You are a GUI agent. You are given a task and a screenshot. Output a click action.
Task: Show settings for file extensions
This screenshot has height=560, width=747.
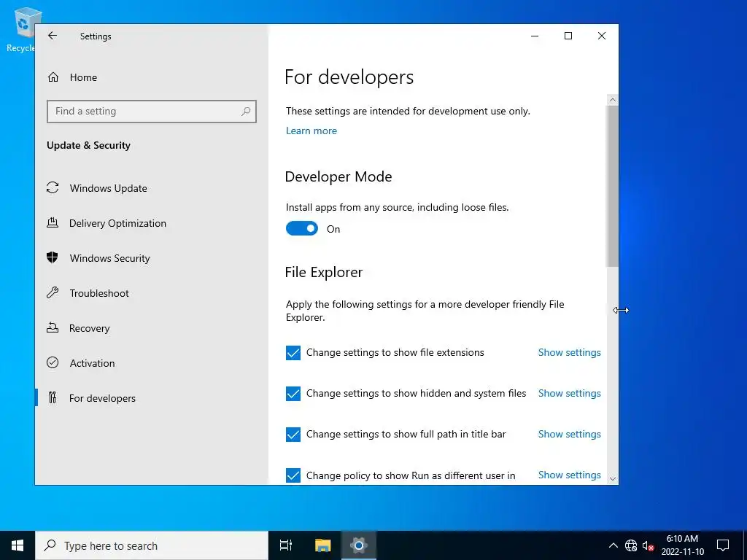[569, 352]
